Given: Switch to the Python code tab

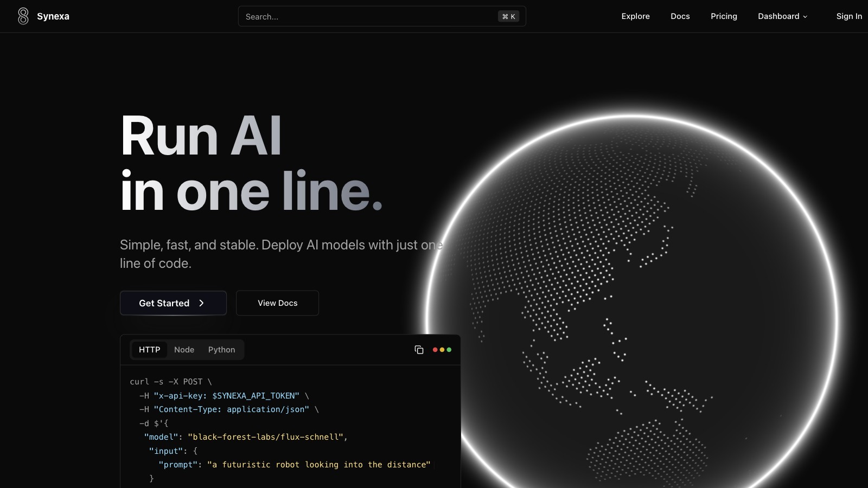Looking at the screenshot, I should click(221, 350).
